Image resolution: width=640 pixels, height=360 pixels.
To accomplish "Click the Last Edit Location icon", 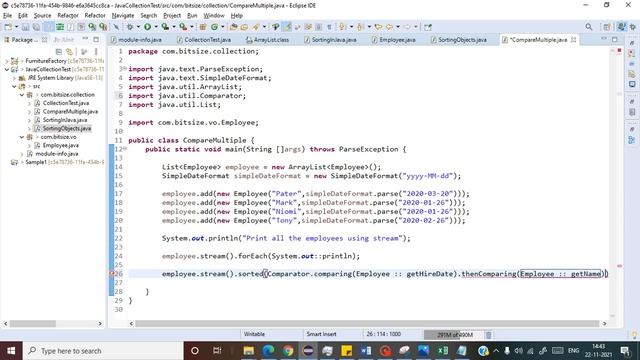I will [378, 27].
